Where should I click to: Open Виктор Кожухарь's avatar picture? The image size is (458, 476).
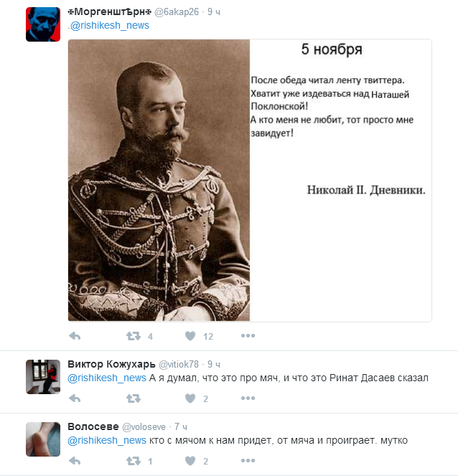[x=43, y=377]
